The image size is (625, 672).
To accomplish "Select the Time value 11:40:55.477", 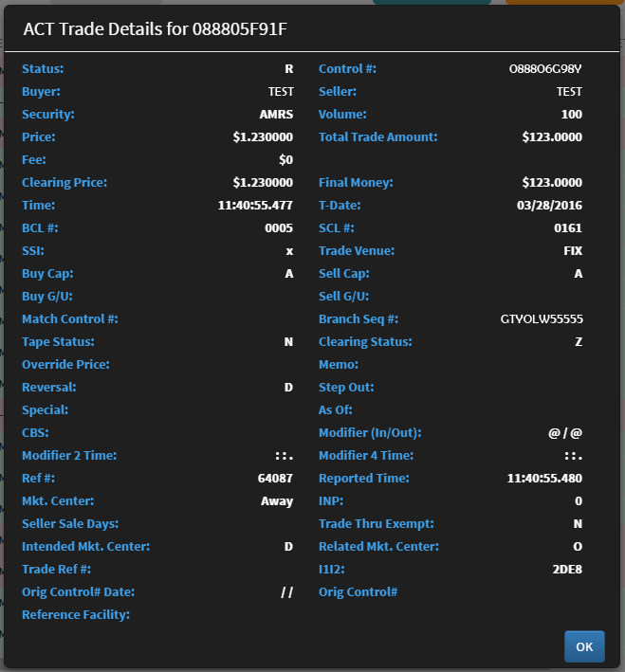I will (255, 206).
